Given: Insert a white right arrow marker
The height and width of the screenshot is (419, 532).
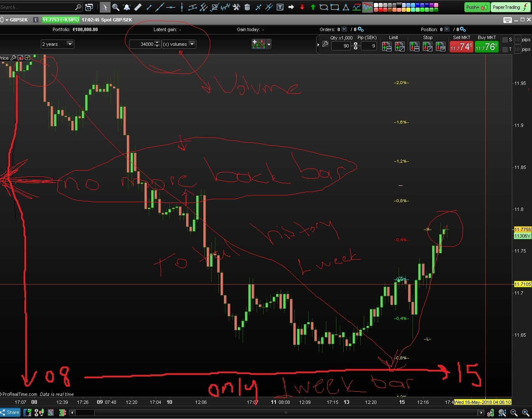Looking at the screenshot, I should 291,7.
